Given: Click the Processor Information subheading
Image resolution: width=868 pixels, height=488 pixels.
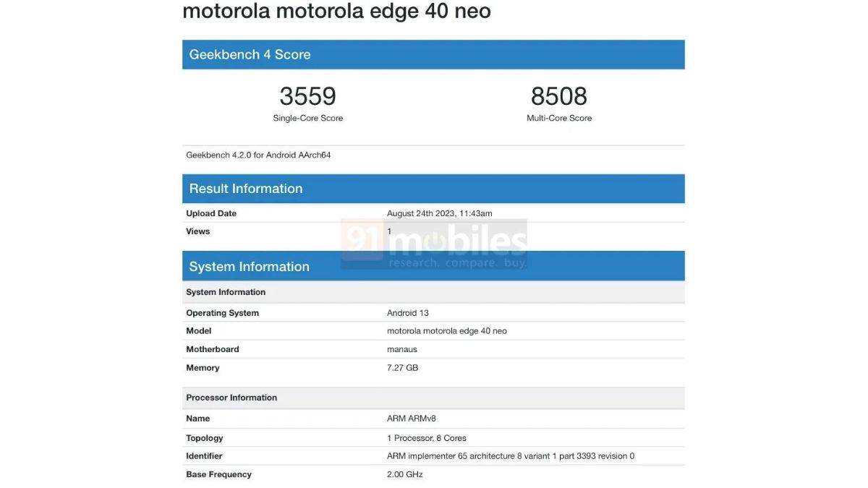Looking at the screenshot, I should 231,398.
